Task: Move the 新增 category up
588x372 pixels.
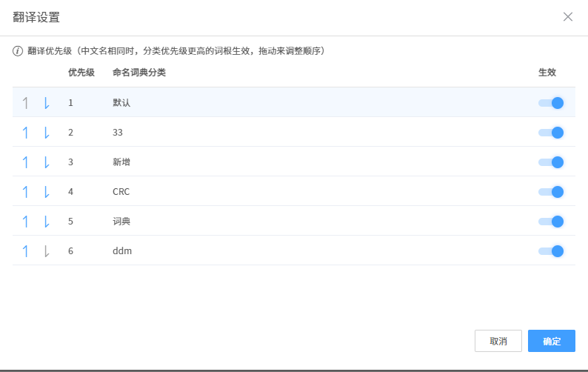Action: coord(25,162)
